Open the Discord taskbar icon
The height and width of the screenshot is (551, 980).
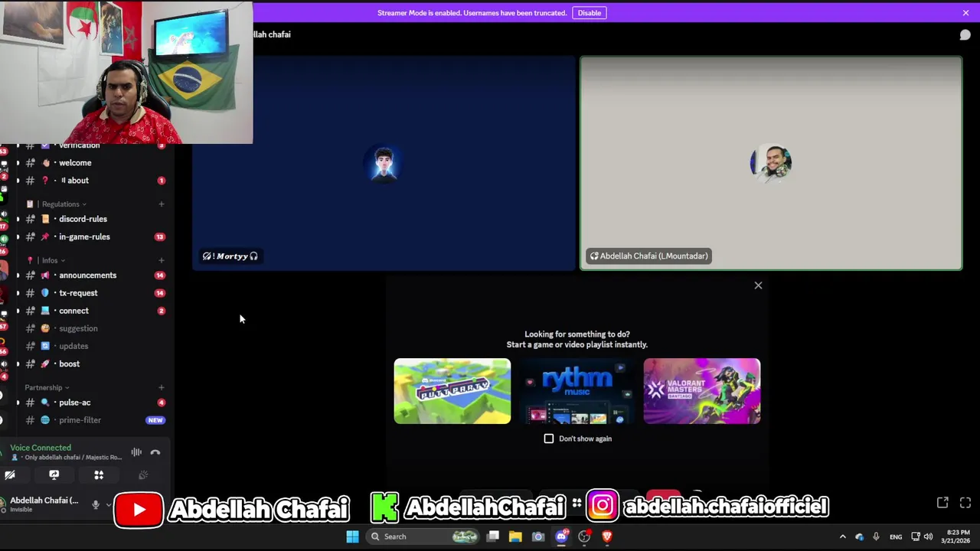[x=561, y=536]
